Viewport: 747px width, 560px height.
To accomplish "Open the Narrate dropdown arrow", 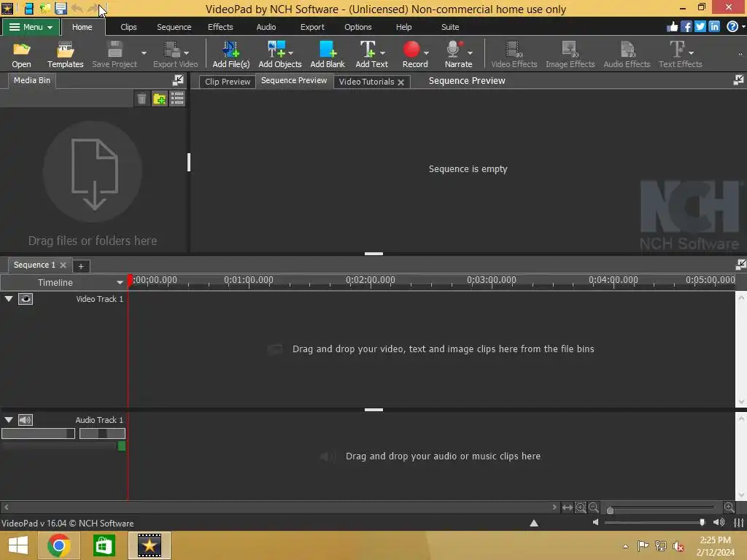I will (x=470, y=53).
